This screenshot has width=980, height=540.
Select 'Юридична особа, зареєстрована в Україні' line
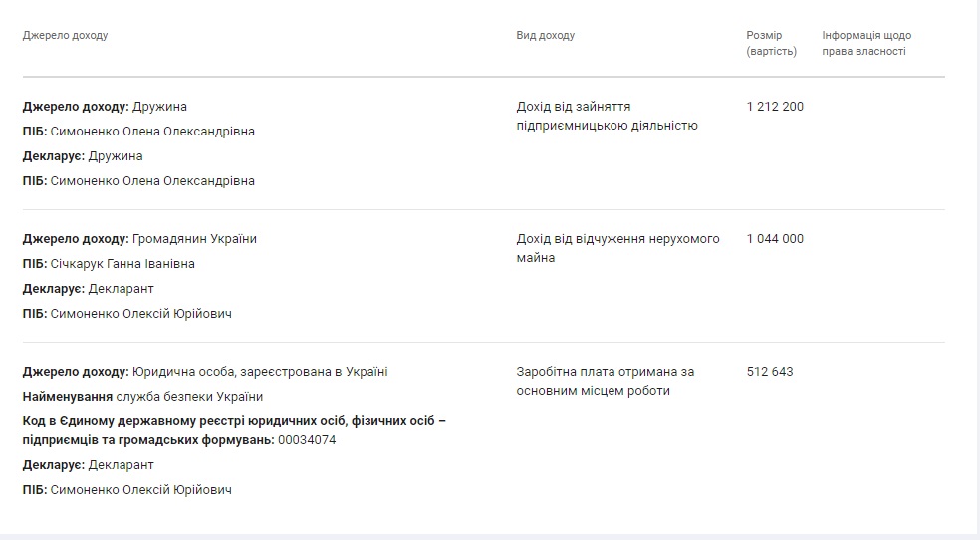tap(205, 372)
